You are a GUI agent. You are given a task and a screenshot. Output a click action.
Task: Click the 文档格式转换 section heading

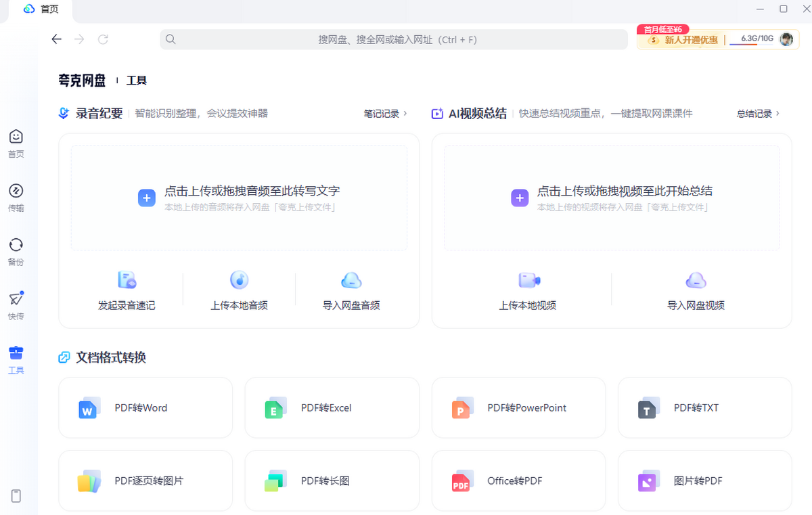tap(111, 357)
